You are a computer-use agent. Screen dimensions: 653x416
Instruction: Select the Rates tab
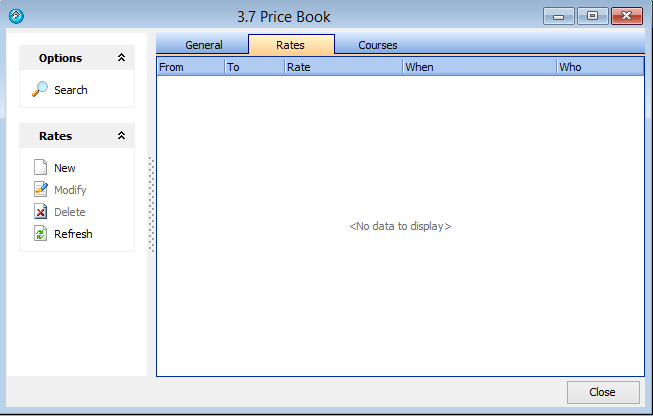(x=290, y=45)
